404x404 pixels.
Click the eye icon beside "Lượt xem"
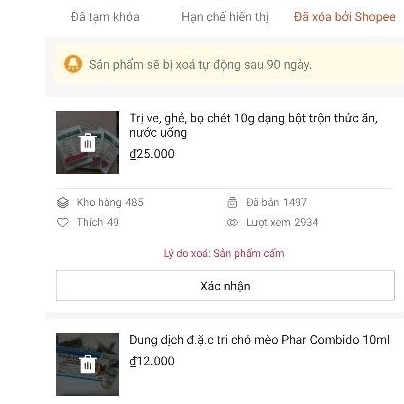click(232, 222)
